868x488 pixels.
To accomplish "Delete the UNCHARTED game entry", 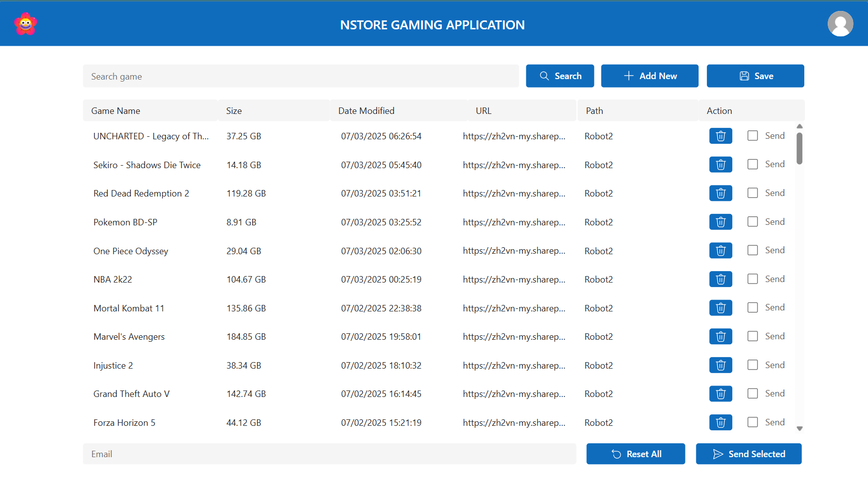I will [720, 136].
